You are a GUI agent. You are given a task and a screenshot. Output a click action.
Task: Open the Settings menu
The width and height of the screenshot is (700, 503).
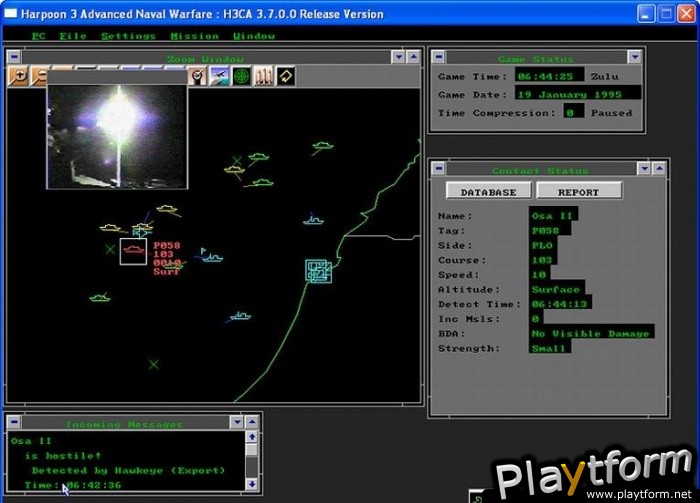[128, 36]
